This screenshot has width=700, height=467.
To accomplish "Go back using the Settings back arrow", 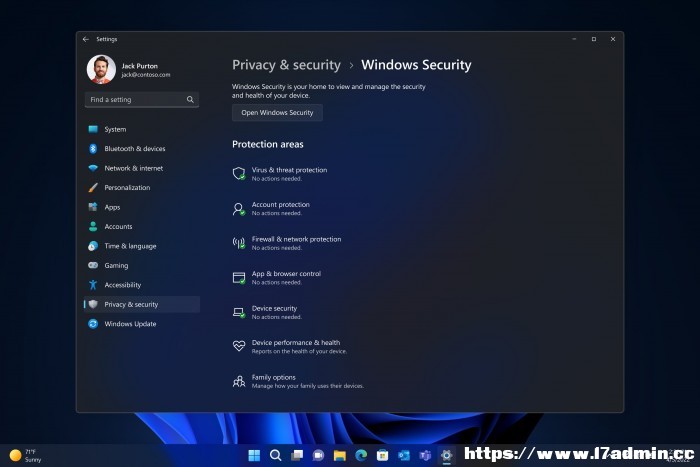I will pos(86,39).
